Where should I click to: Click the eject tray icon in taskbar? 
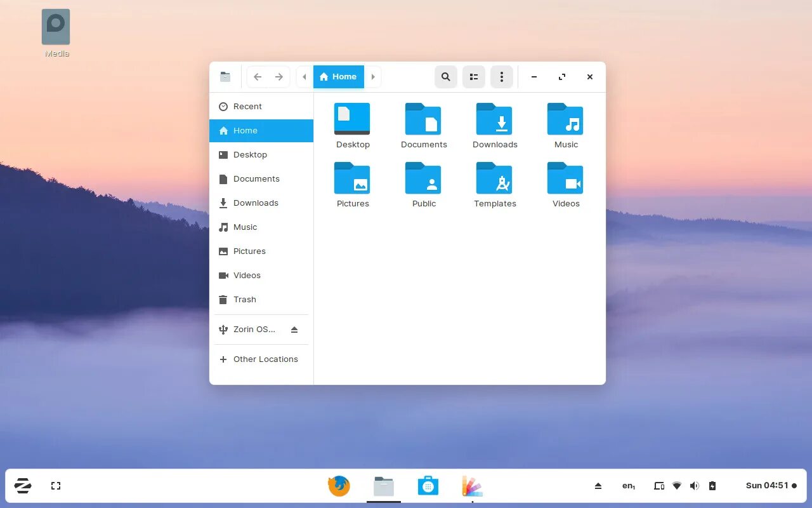(x=598, y=486)
